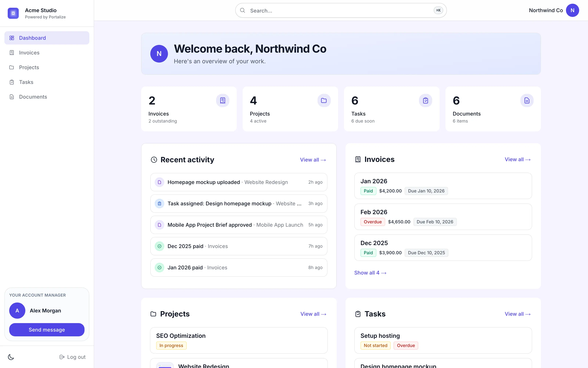
Task: Open the Setup hosting task
Action: coord(443,341)
